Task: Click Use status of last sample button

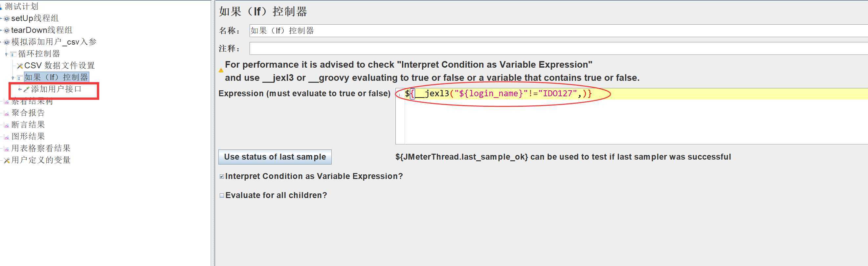Action: 275,157
